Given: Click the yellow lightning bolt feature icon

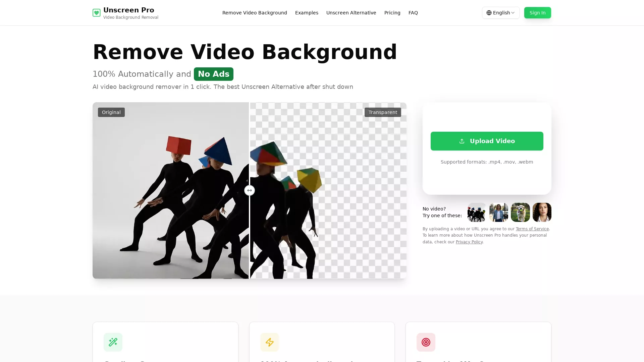Looking at the screenshot, I should click(270, 342).
